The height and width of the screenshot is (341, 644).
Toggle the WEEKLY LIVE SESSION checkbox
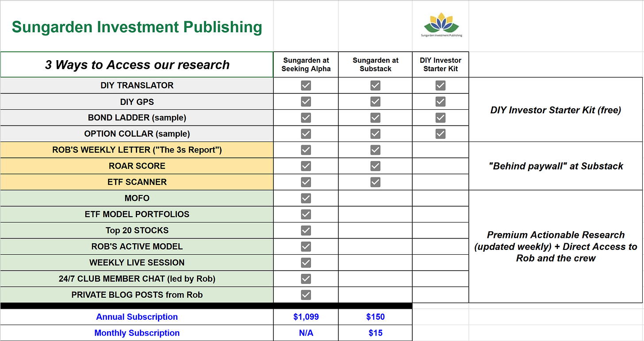tap(306, 262)
